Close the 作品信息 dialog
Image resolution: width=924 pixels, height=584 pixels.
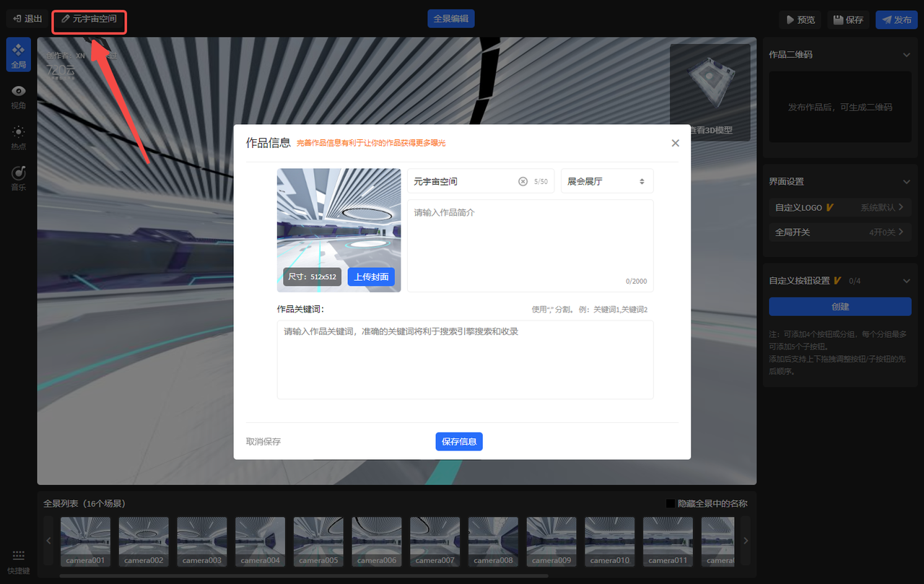point(675,143)
